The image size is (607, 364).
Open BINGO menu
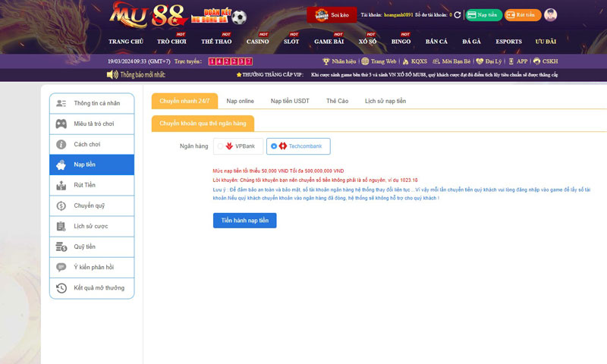click(401, 42)
